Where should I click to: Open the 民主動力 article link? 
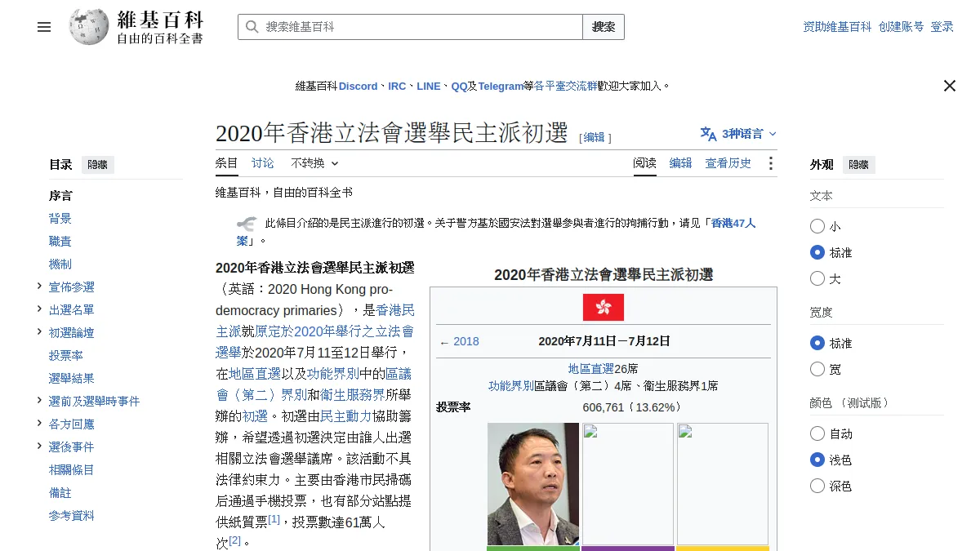click(346, 416)
